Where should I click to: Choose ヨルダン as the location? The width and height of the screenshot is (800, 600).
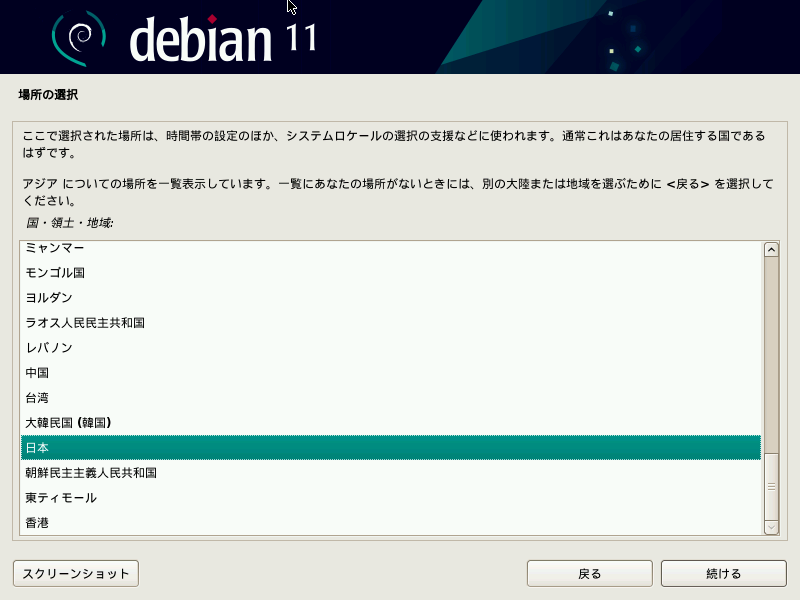pyautogui.click(x=391, y=297)
